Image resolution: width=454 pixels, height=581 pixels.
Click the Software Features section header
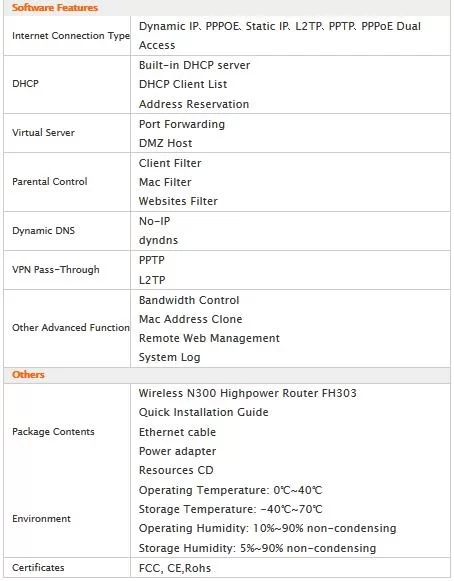(x=55, y=7)
